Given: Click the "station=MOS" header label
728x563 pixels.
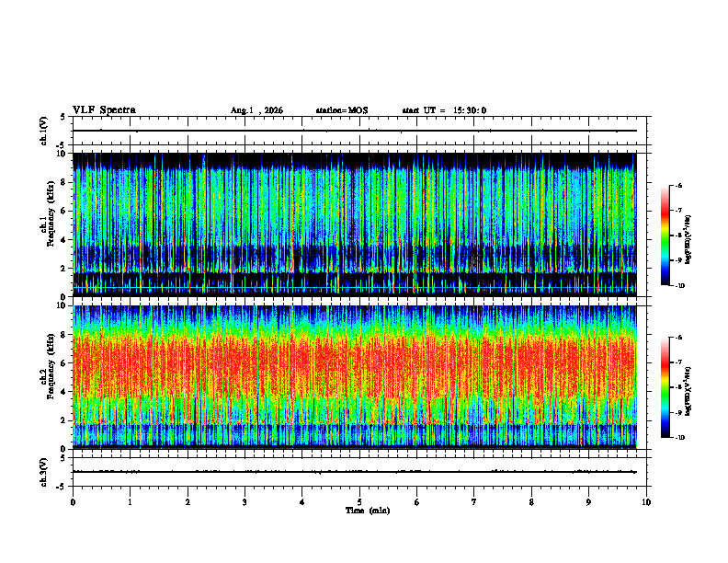Looking at the screenshot, I should 342,110.
